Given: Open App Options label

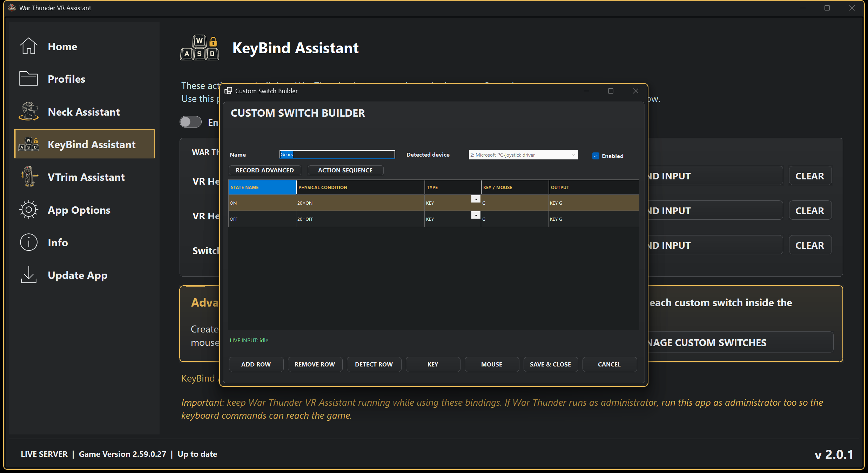Looking at the screenshot, I should click(x=79, y=210).
